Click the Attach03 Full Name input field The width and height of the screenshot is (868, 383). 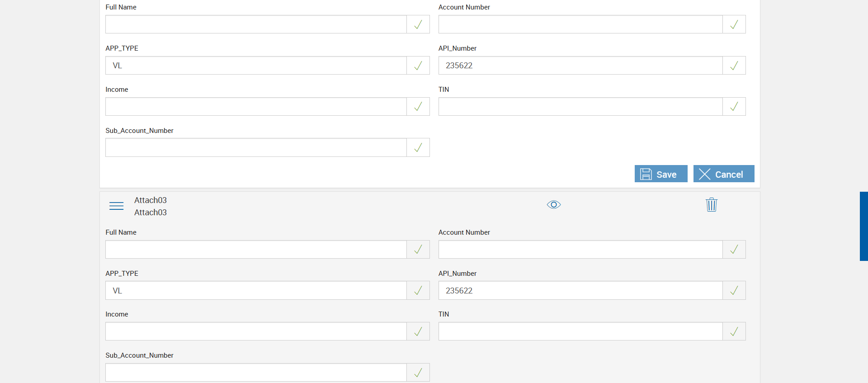(256, 250)
